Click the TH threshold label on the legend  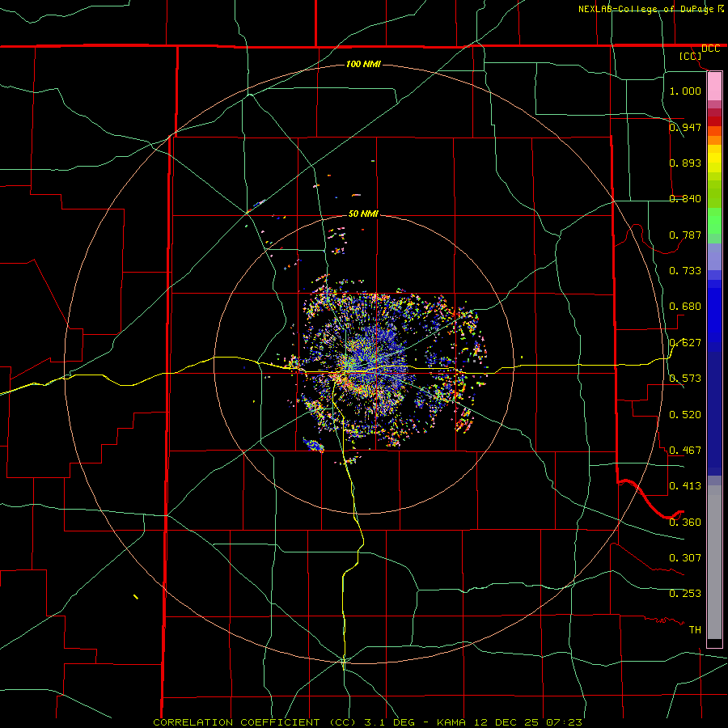pos(695,629)
